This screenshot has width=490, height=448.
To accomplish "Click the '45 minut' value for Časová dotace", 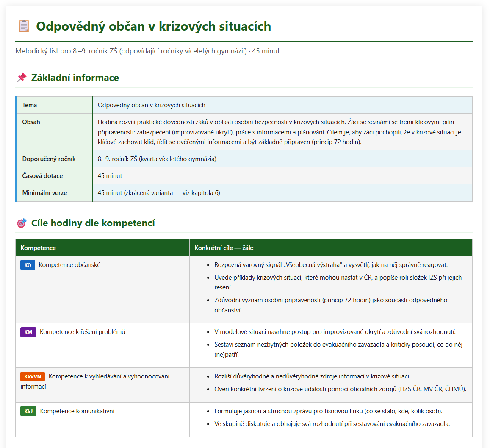I will point(110,176).
